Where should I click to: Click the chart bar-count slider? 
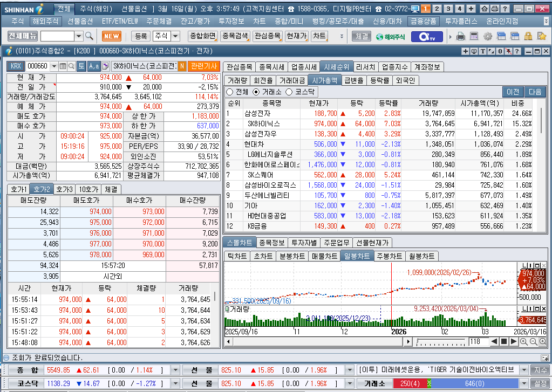tap(442, 341)
